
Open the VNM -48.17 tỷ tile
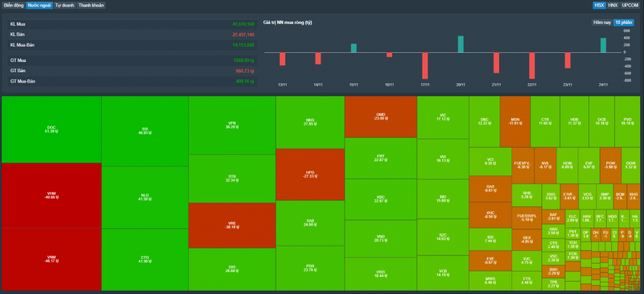click(x=52, y=259)
